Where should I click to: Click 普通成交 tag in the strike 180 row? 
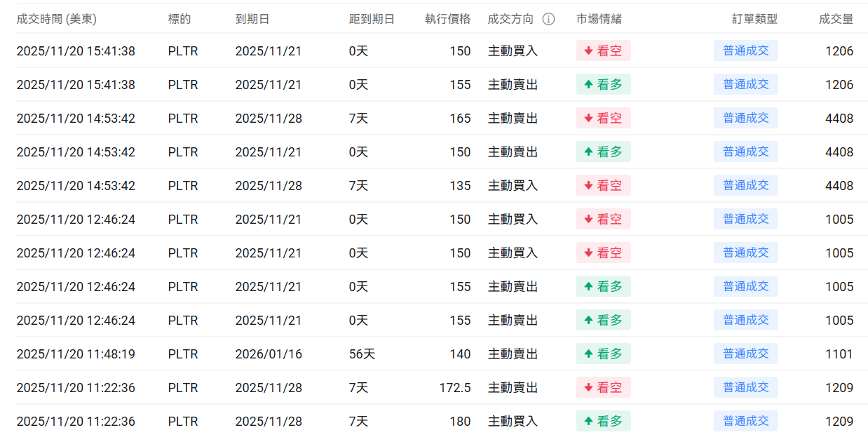coord(745,422)
